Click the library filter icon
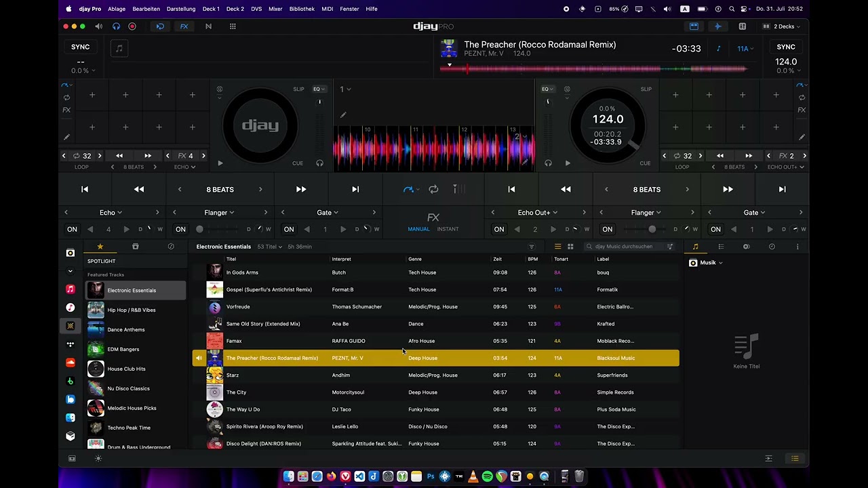This screenshot has width=868, height=488. pyautogui.click(x=532, y=247)
